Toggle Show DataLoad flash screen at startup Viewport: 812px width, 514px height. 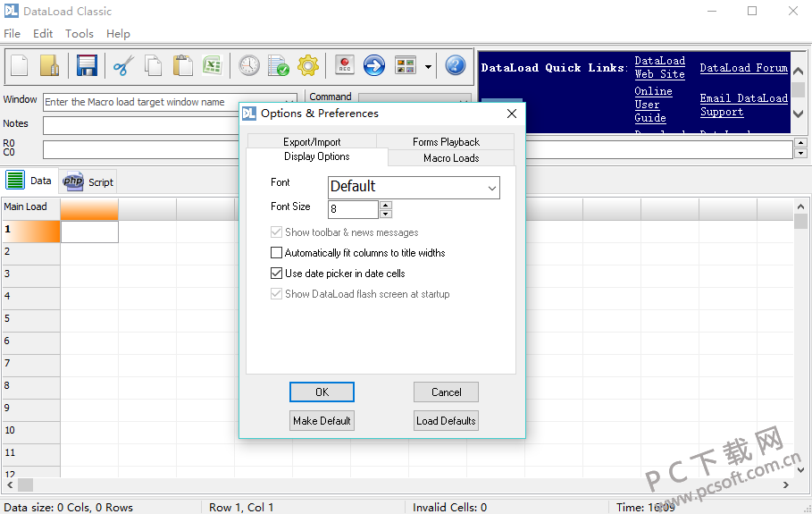(x=277, y=294)
